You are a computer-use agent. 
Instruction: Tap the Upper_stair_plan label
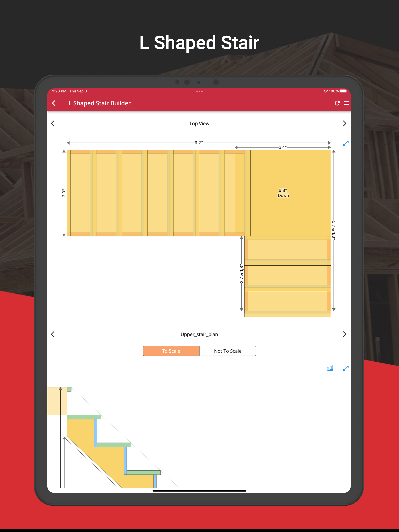199,334
